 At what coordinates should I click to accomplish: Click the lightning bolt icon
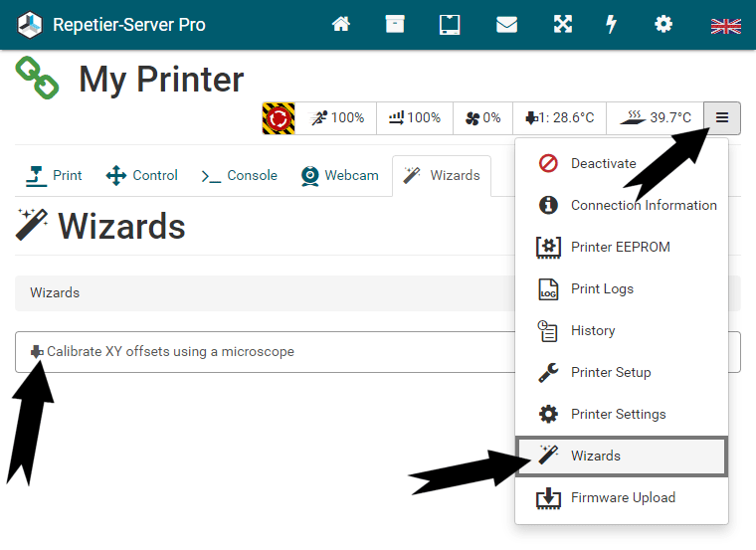pos(612,25)
